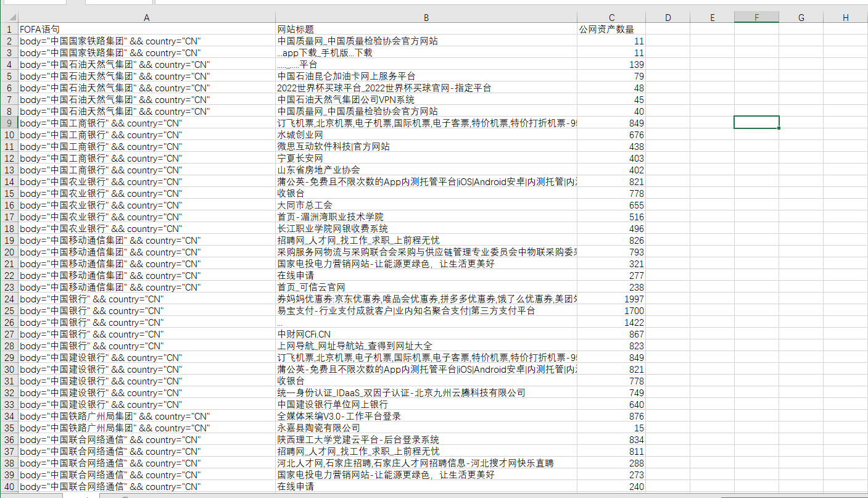This screenshot has height=498, width=868.
Task: Click the asset count cell showing 438
Action: (x=611, y=146)
